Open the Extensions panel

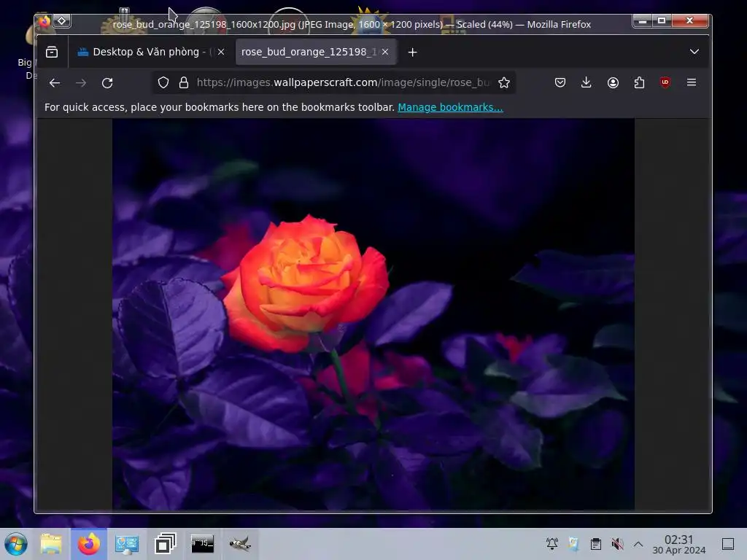639,83
